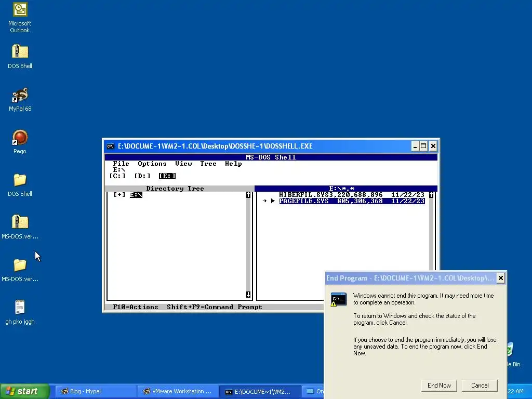Click the End Now button

point(439,385)
